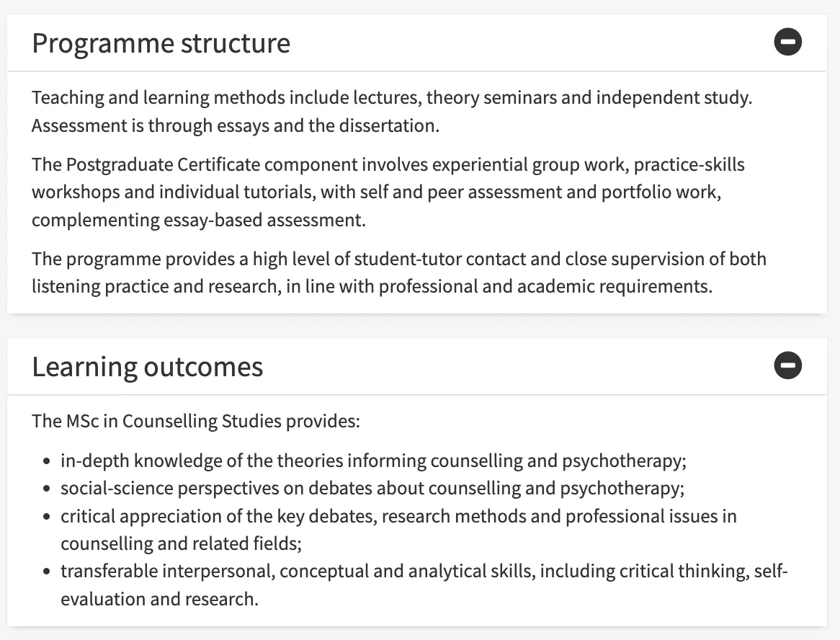The image size is (840, 640).
Task: Click the "Programme structure" heading text
Action: [161, 43]
